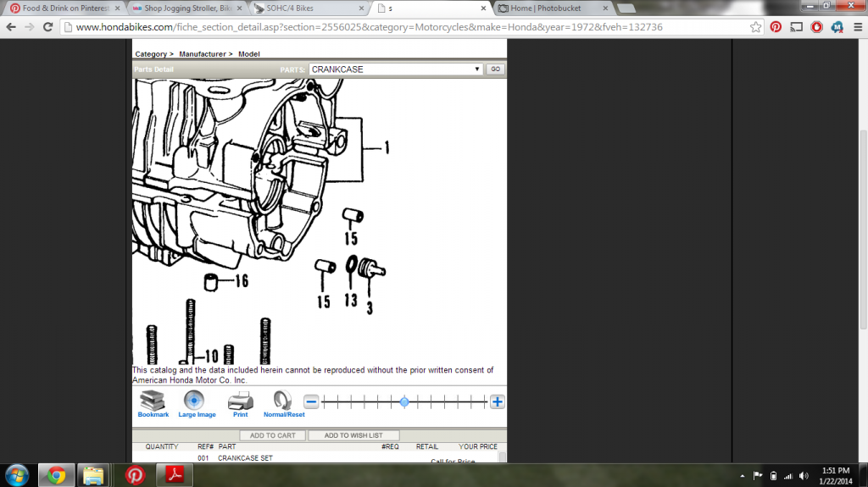Click the Bookmark books icon
The width and height of the screenshot is (868, 487).
pos(153,400)
